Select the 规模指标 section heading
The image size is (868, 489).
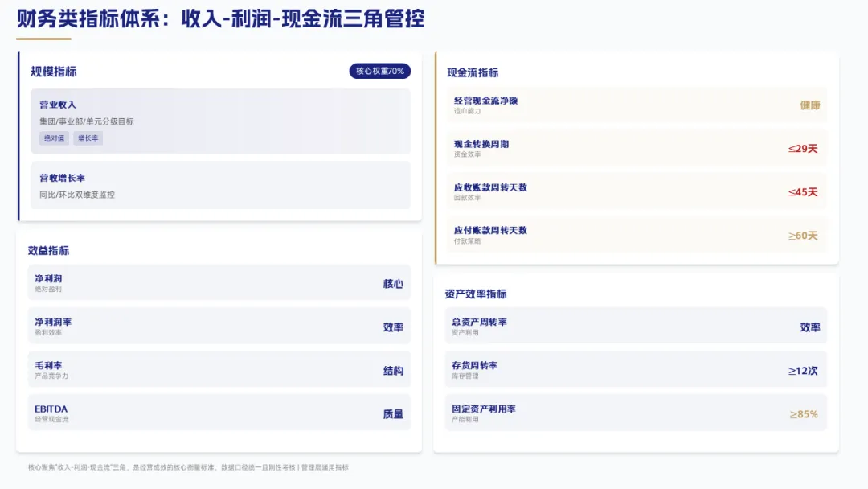coord(54,72)
